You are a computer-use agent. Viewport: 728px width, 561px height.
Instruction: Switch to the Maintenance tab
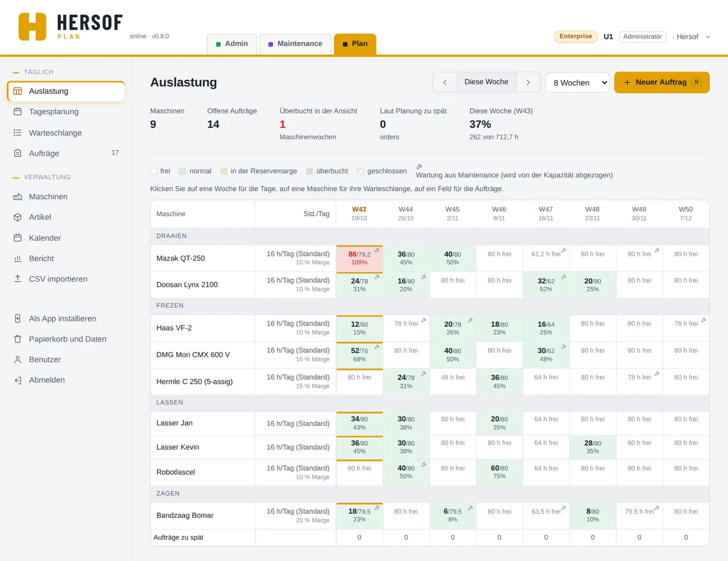(x=295, y=44)
